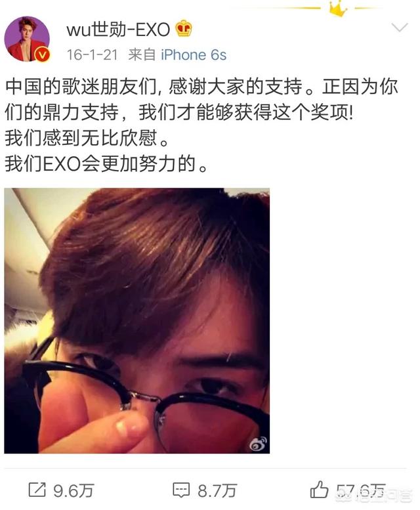Open the 9.6万 repost count
420x510 pixels.
[x=73, y=490]
